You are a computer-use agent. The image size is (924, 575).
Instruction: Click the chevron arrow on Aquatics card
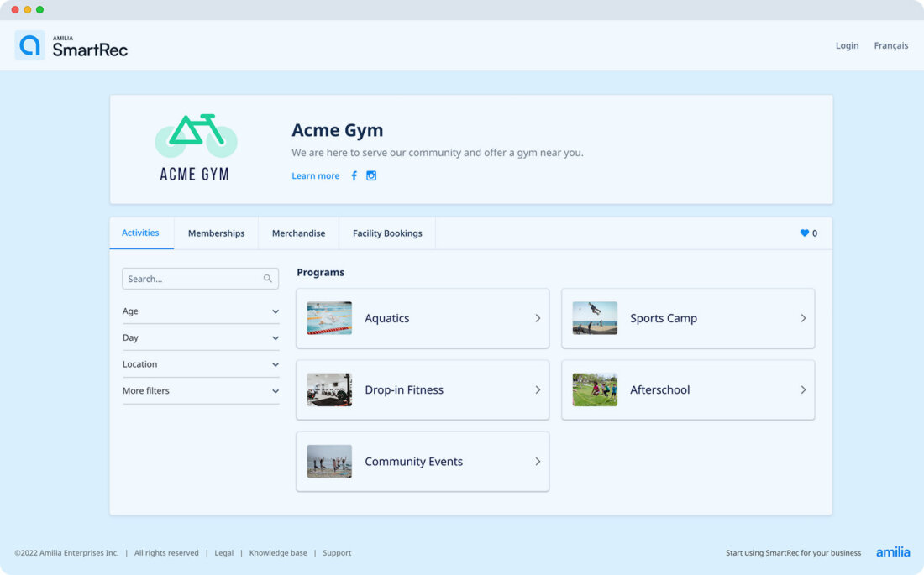click(538, 319)
